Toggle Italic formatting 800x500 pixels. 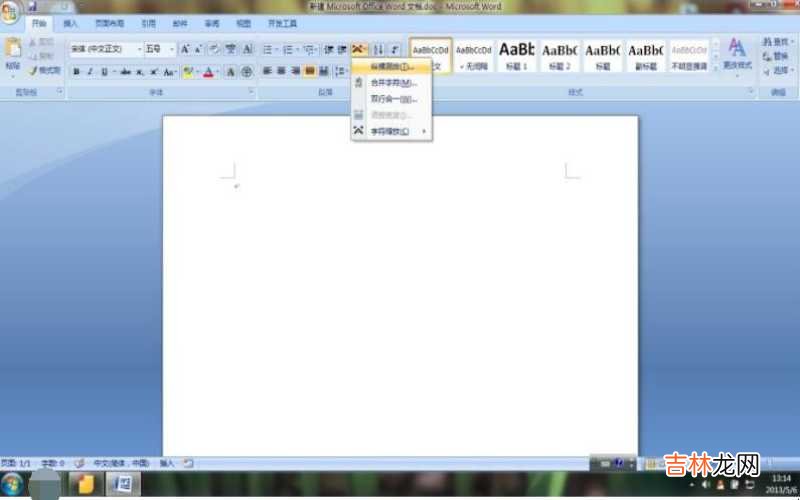click(90, 72)
